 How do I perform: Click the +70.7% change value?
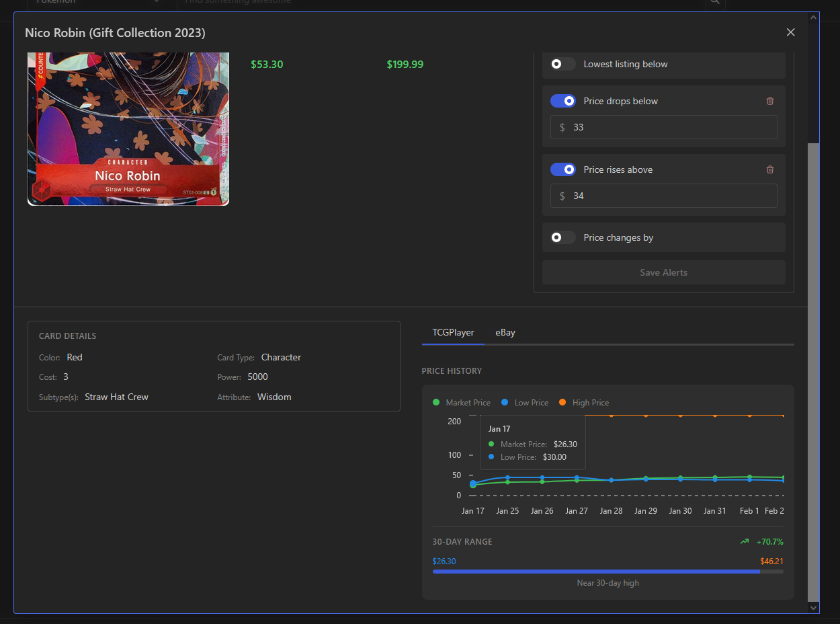point(769,541)
